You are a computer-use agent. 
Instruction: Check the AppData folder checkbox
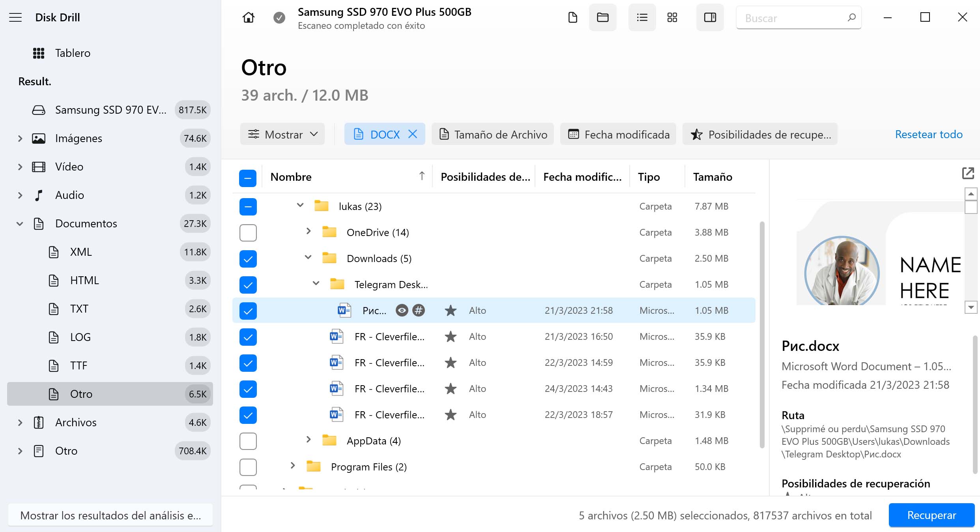point(248,441)
